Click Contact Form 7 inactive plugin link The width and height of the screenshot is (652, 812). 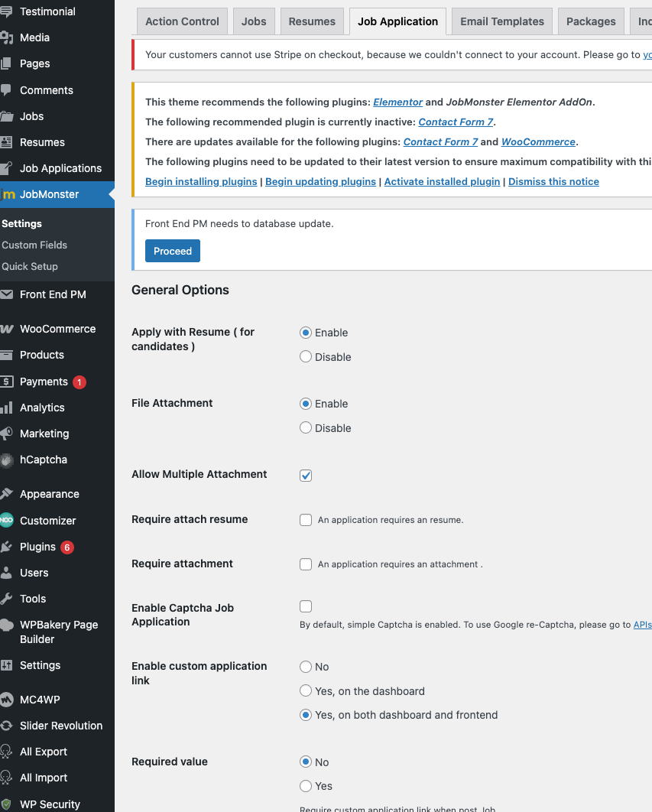[456, 122]
